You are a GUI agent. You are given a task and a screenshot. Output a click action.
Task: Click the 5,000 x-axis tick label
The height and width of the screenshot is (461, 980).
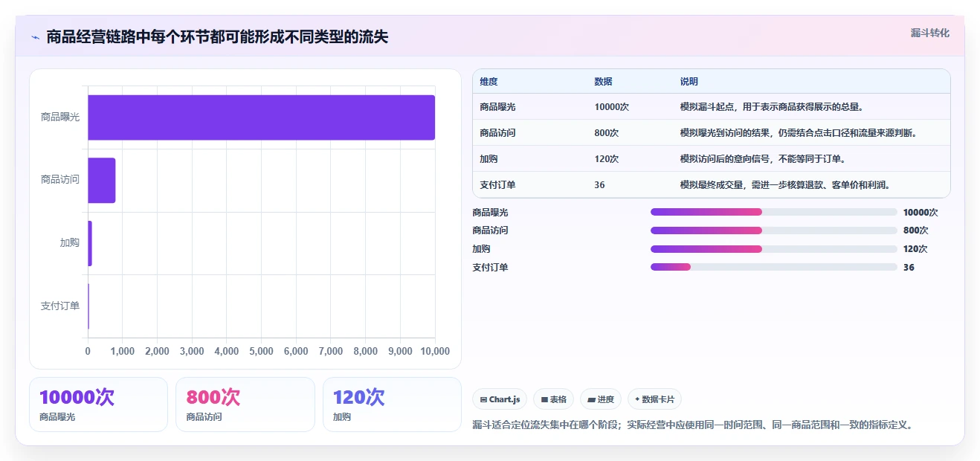pyautogui.click(x=262, y=352)
